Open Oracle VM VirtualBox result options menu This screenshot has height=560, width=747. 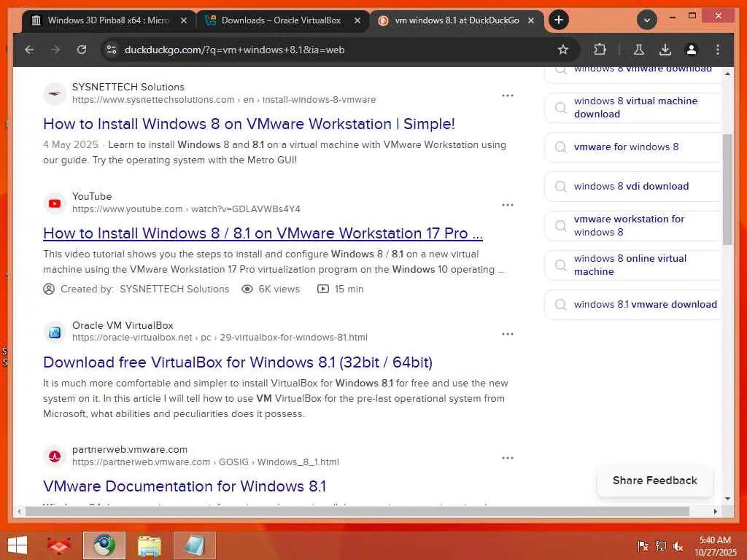tap(508, 334)
